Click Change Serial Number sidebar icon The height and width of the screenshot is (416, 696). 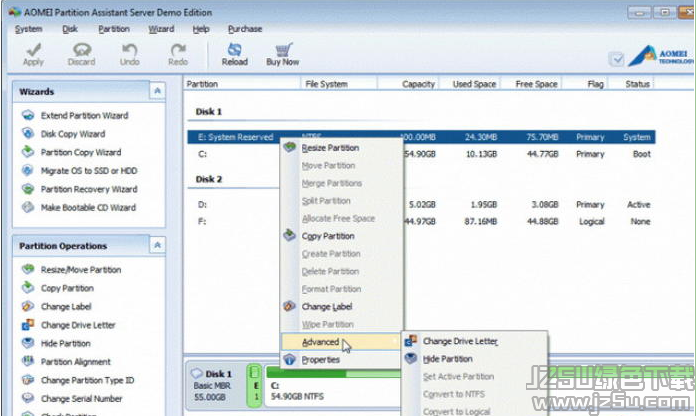(x=28, y=398)
